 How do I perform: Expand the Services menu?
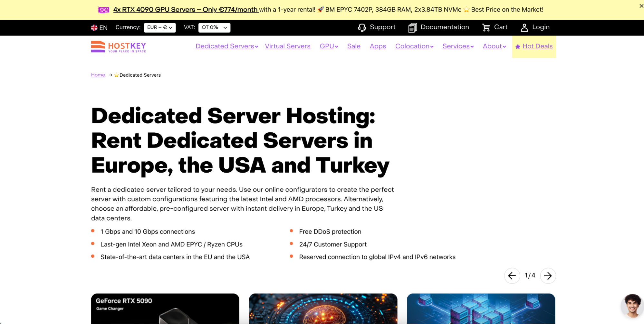pyautogui.click(x=457, y=46)
